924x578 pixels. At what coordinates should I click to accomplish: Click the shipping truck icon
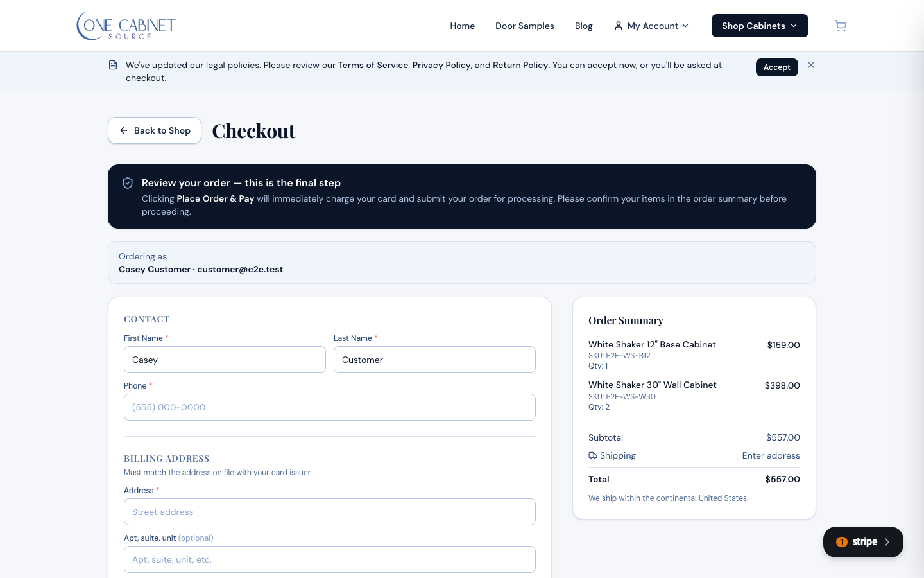coord(593,455)
